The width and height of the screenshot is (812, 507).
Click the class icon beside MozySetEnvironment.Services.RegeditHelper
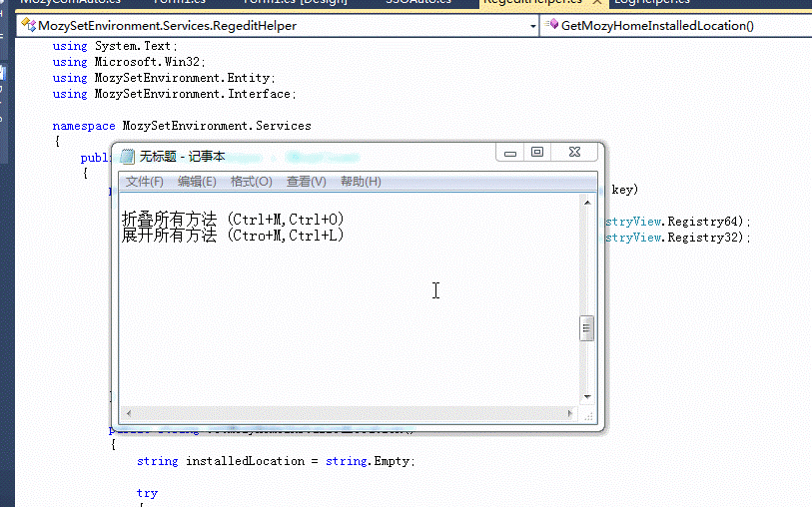point(29,24)
